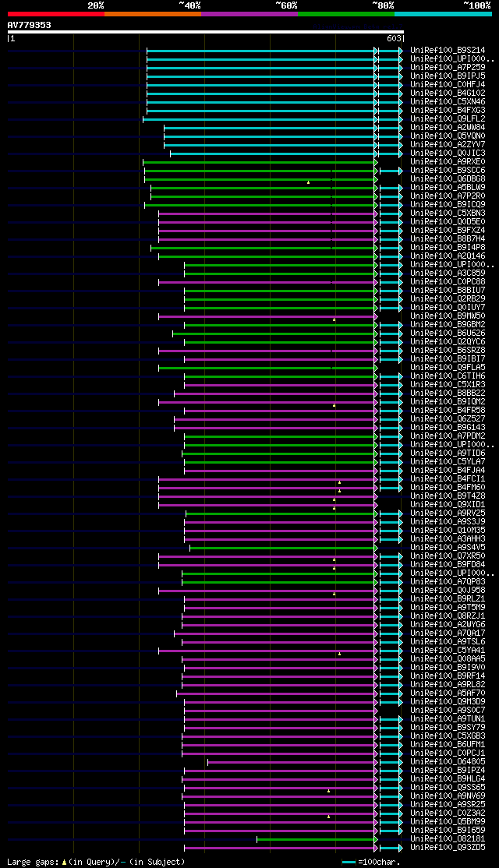Viewport: 499px width, 868px height.
Task: Click the orange ~40% identity legend segment
Action: (x=153, y=14)
